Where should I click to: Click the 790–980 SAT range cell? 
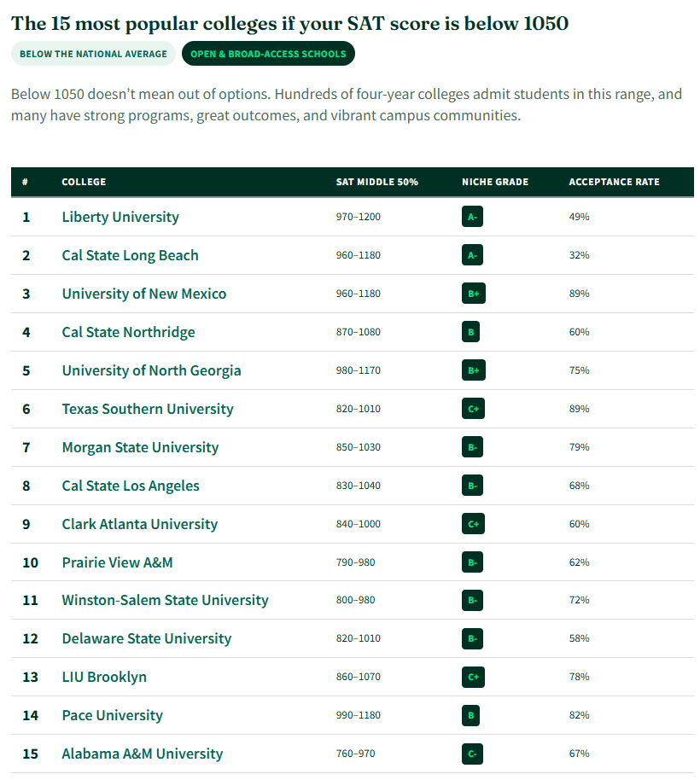[355, 562]
